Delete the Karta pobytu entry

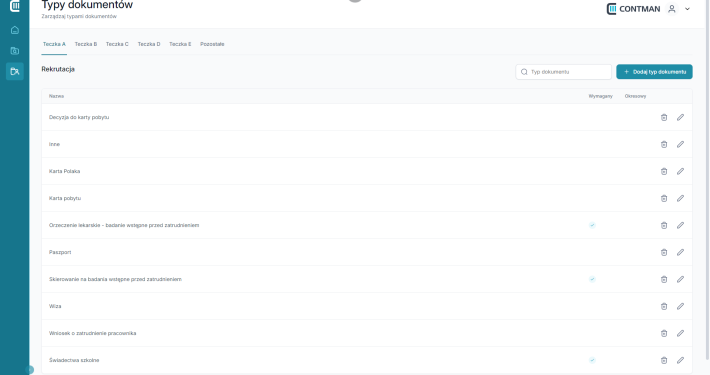click(664, 198)
